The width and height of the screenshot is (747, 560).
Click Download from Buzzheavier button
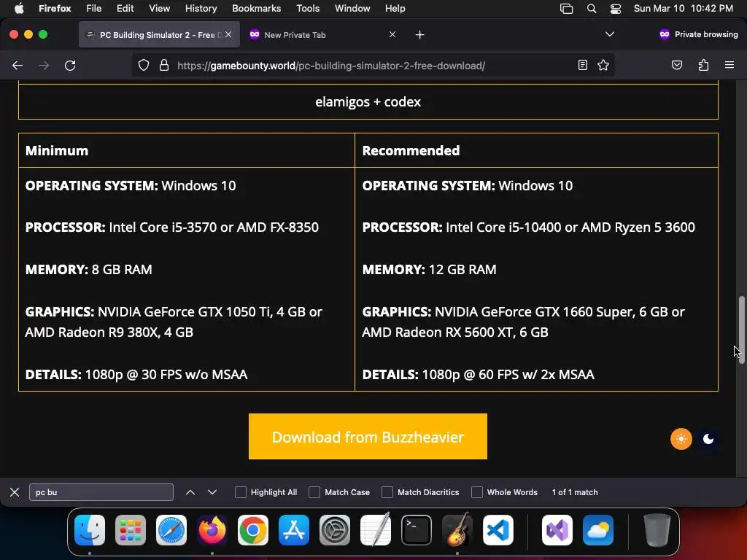click(x=368, y=436)
